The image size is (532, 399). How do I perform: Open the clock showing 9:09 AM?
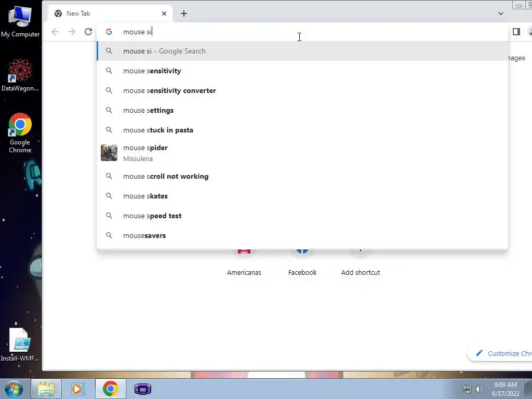point(506,389)
